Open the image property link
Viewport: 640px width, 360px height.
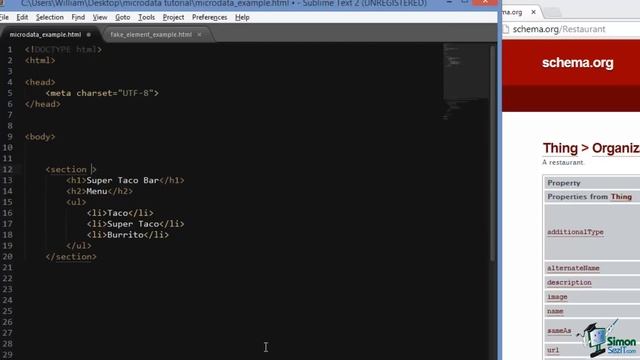coord(557,297)
